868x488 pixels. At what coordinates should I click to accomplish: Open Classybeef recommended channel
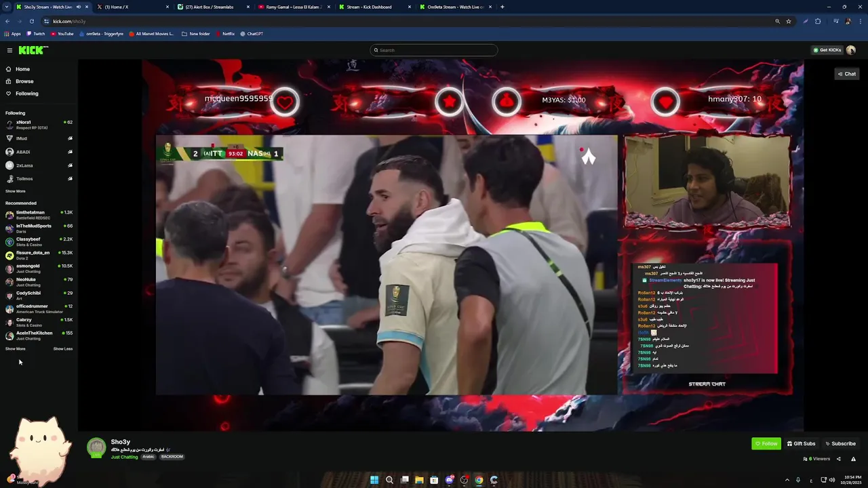(39, 242)
